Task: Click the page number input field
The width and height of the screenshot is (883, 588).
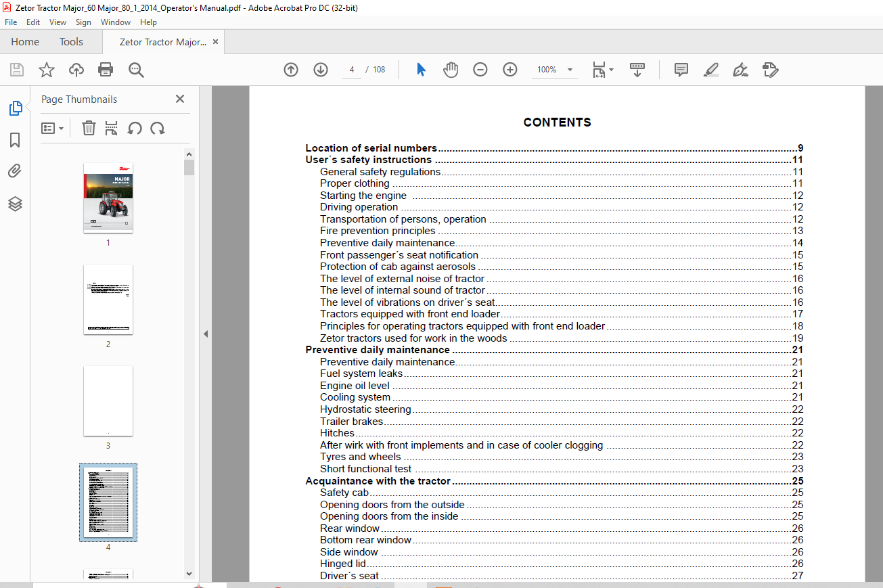Action: [x=352, y=70]
